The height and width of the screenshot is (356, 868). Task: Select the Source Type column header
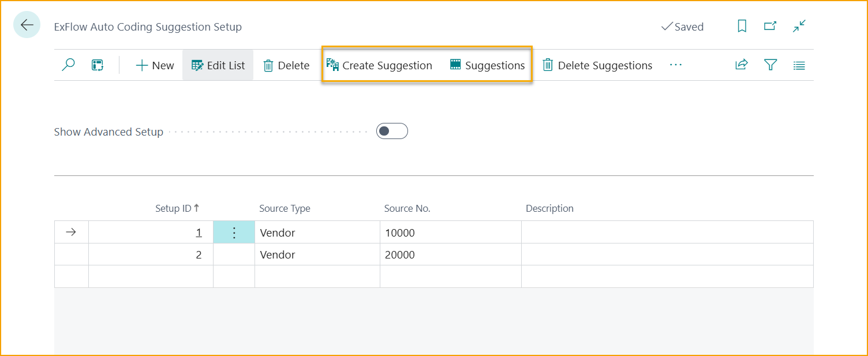click(285, 208)
